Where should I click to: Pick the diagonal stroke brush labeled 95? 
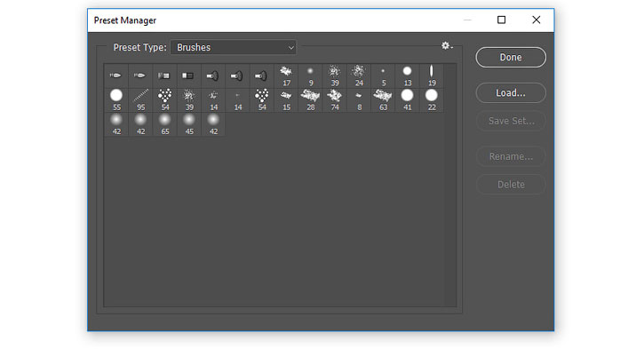[140, 100]
